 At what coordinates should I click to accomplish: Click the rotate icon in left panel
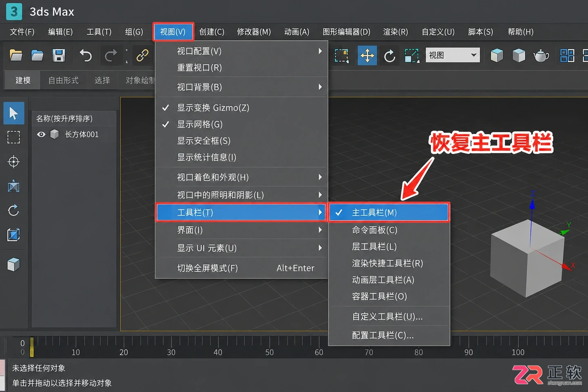[13, 210]
